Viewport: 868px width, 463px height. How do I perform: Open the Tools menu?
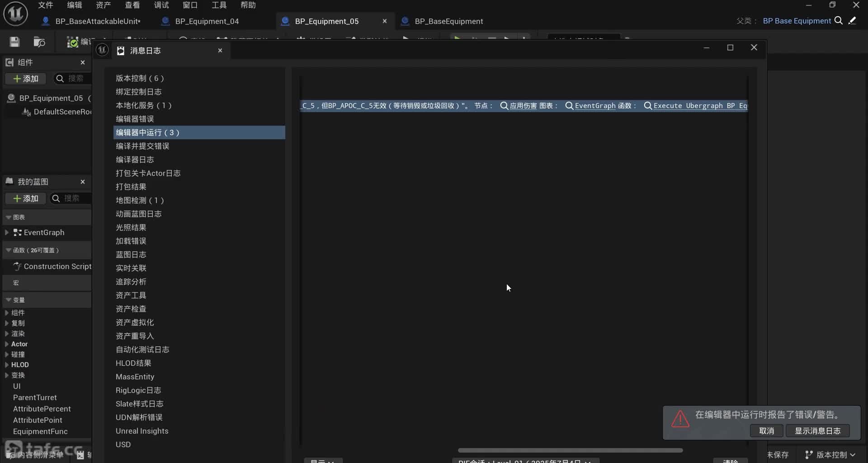[x=219, y=5]
